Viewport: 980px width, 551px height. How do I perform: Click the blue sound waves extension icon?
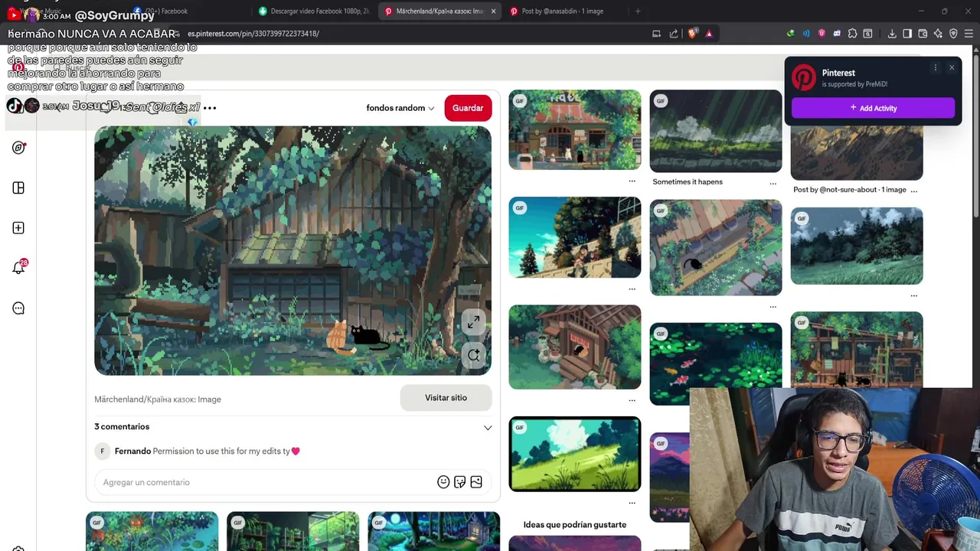pos(806,34)
